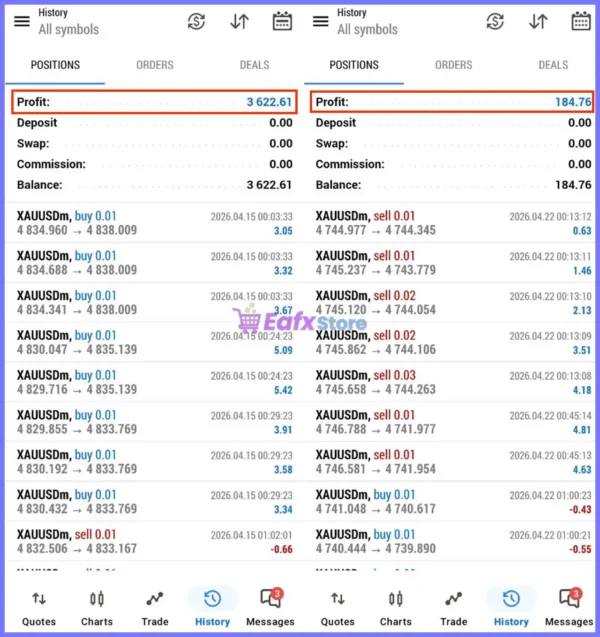Tap the currency refresh icon in left screen

(196, 22)
